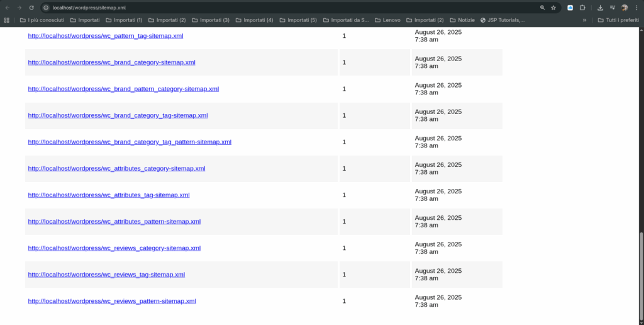The height and width of the screenshot is (325, 644).
Task: Open the wc_reviews_tag-sitemap.xml link
Action: 106,275
